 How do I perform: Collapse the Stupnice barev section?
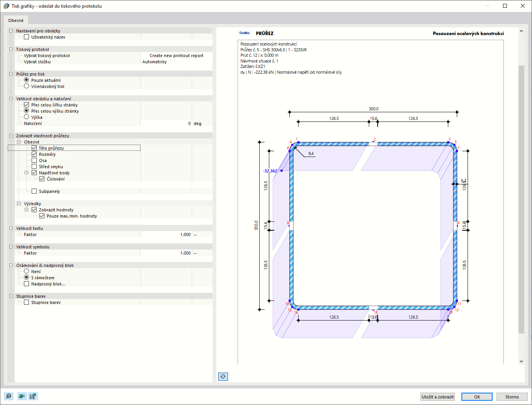coord(11,296)
